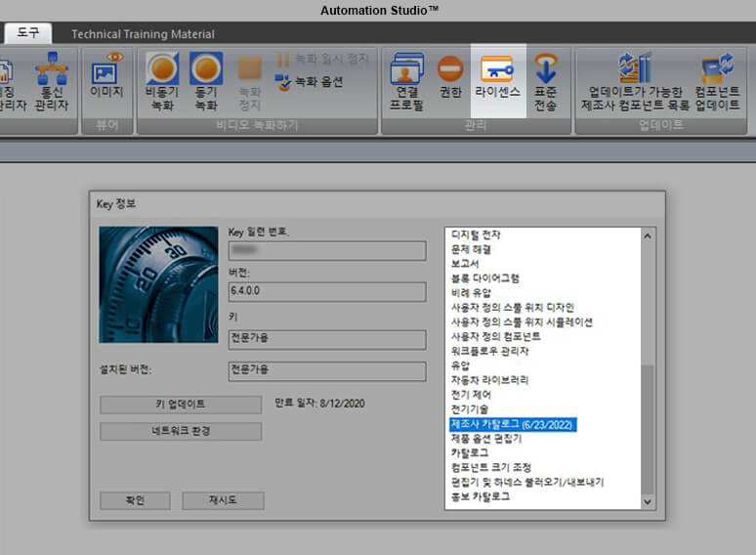Image resolution: width=756 pixels, height=555 pixels.
Task: Select 제조사 카탈로그 (6/23/2022) item
Action: click(512, 424)
